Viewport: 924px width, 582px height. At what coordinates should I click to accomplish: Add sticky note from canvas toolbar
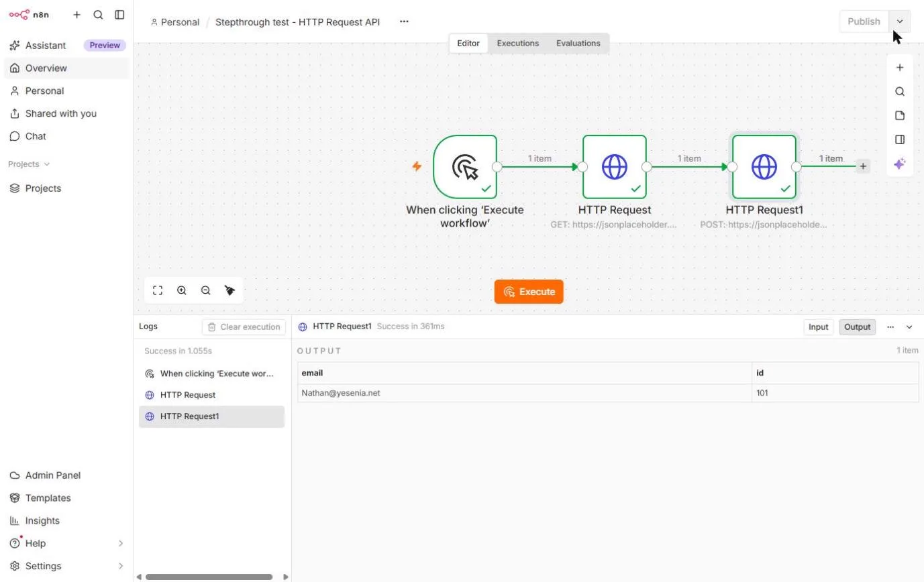pyautogui.click(x=900, y=116)
